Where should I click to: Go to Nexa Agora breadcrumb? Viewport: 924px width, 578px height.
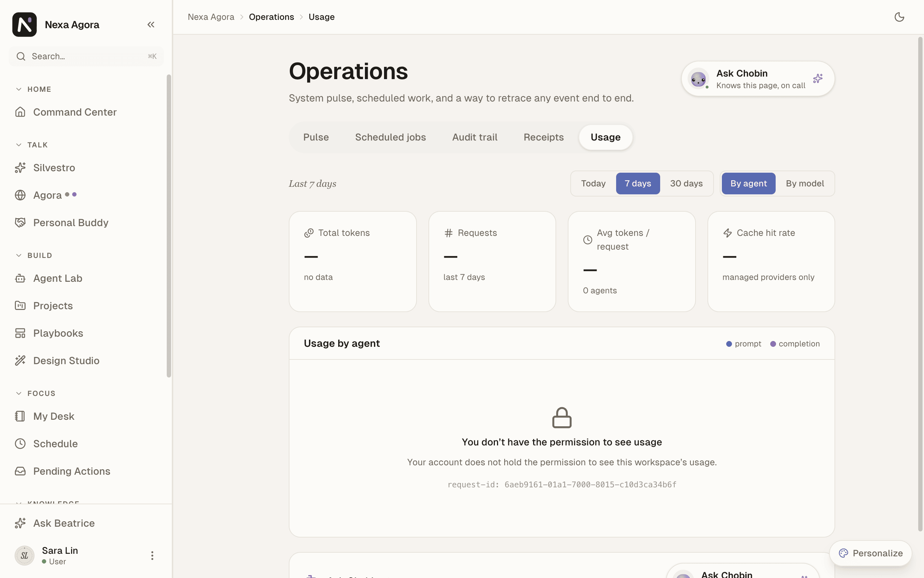click(211, 17)
